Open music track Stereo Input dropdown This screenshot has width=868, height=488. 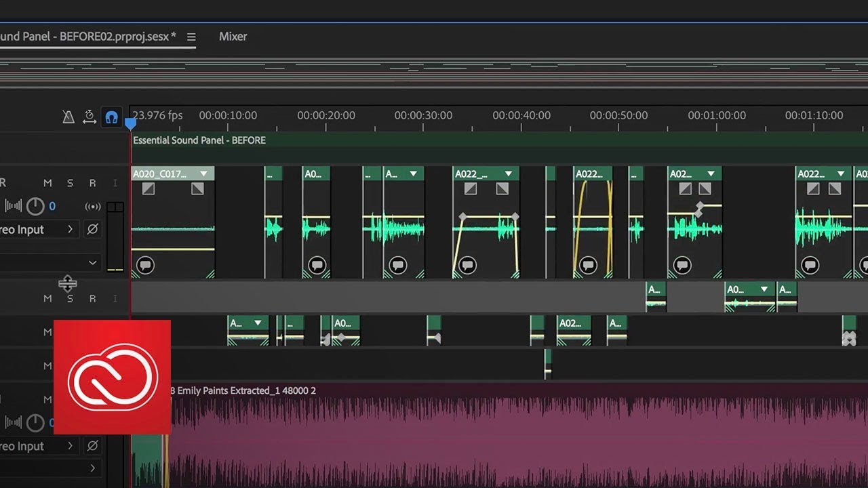39,446
